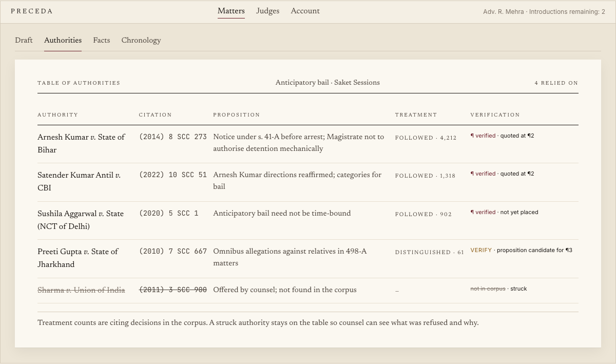Click the 'not in corpus · struck' status

[499, 289]
